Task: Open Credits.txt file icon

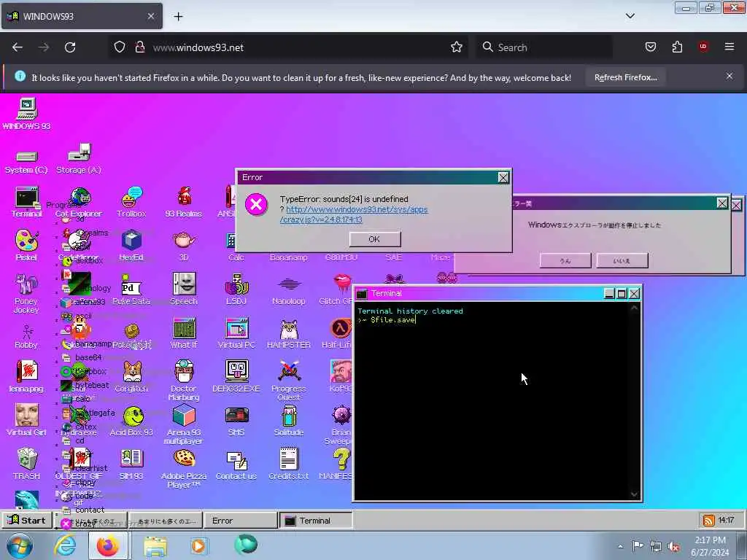Action: 289,464
